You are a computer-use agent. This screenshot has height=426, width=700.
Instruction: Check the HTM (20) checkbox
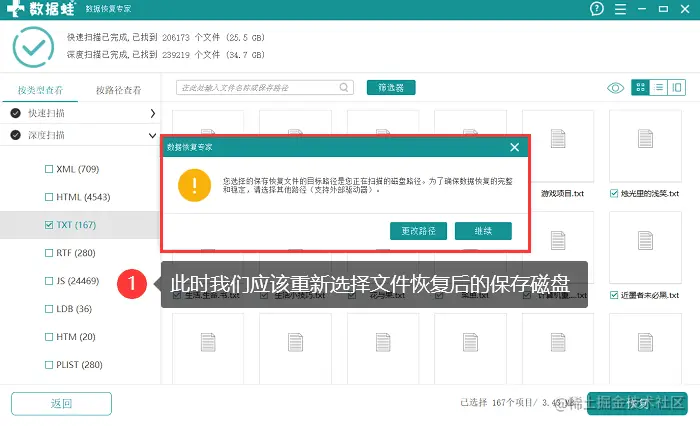coord(49,337)
